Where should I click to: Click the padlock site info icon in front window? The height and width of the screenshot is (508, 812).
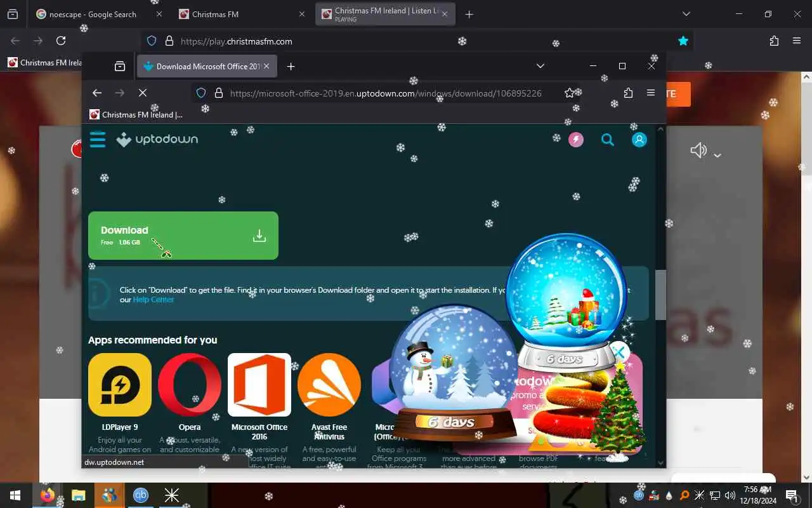click(219, 93)
